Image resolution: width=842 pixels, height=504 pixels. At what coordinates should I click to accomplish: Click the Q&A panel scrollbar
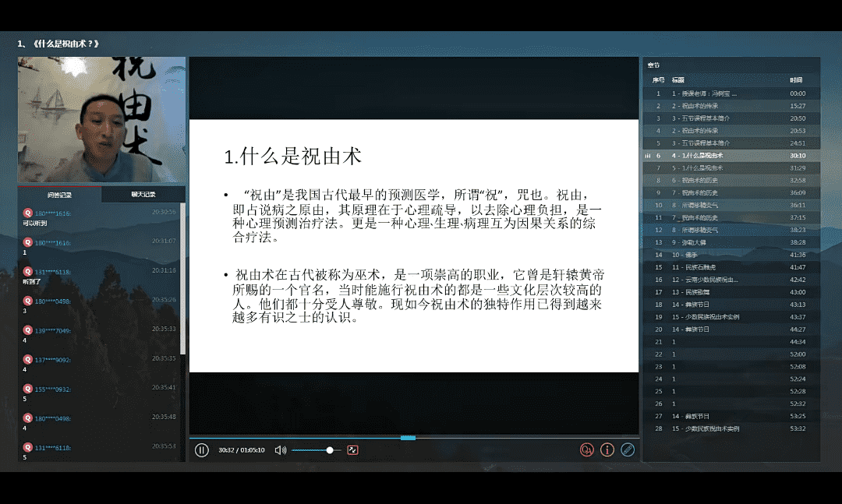pos(182,280)
